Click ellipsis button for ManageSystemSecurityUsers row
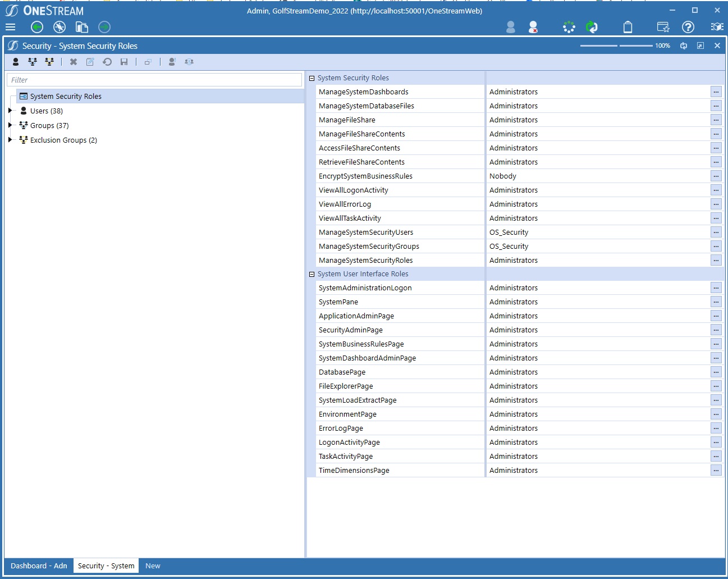728x579 pixels. pyautogui.click(x=716, y=232)
